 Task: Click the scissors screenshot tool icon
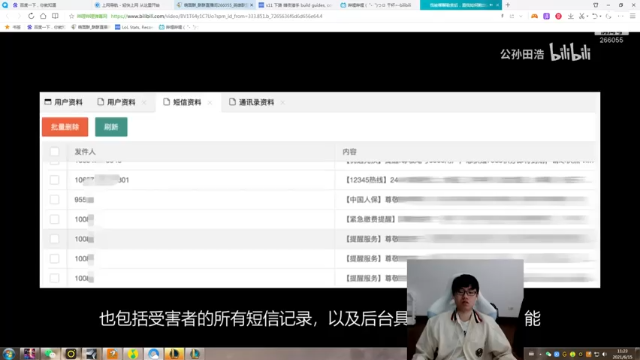[582, 16]
